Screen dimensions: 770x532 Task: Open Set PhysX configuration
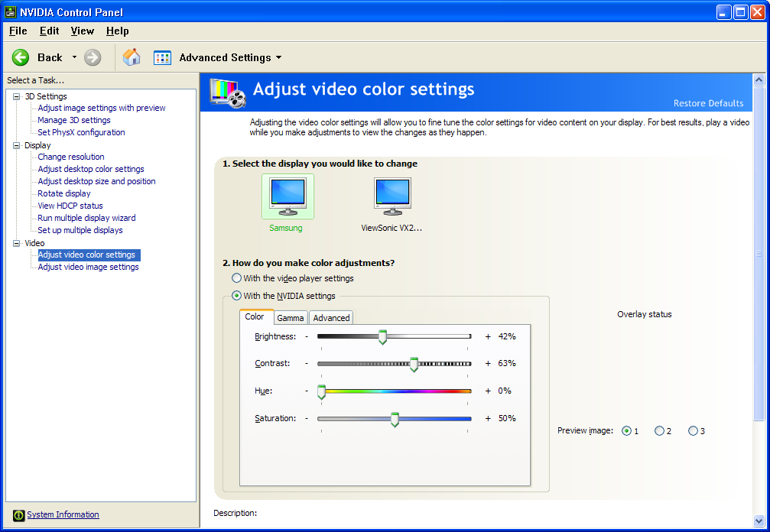click(x=82, y=132)
